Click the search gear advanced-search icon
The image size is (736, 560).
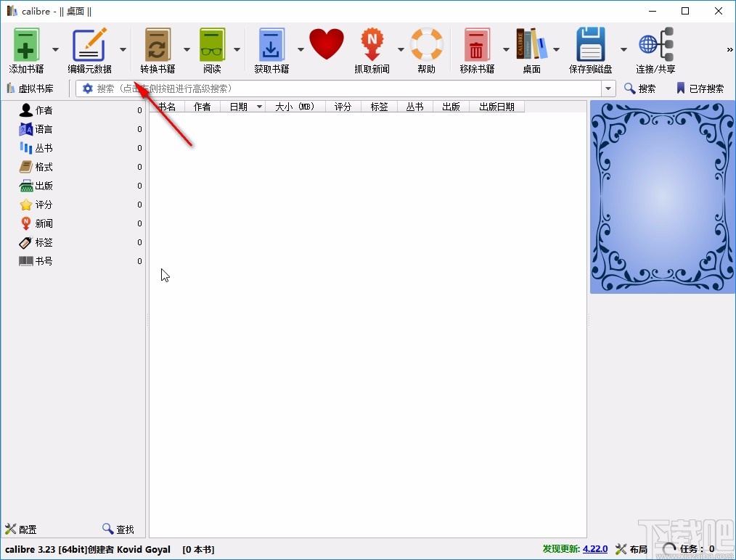click(x=87, y=88)
